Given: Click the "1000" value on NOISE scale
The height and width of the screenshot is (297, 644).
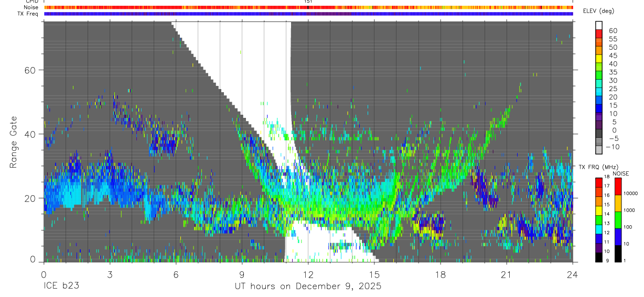Looking at the screenshot, I should pyautogui.click(x=629, y=210).
